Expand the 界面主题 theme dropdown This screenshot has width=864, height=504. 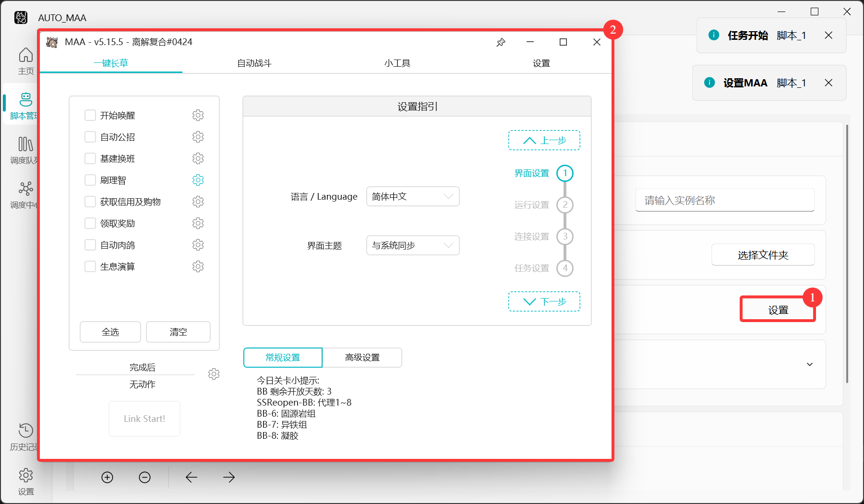click(412, 245)
